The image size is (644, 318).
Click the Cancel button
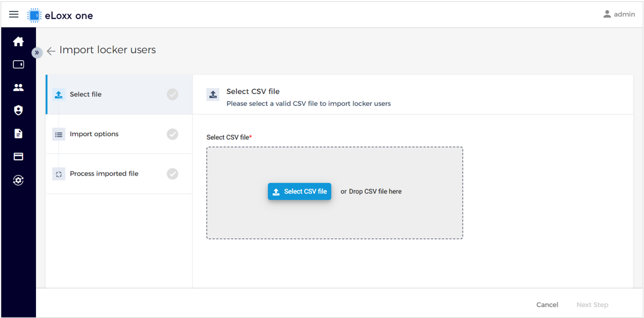547,305
